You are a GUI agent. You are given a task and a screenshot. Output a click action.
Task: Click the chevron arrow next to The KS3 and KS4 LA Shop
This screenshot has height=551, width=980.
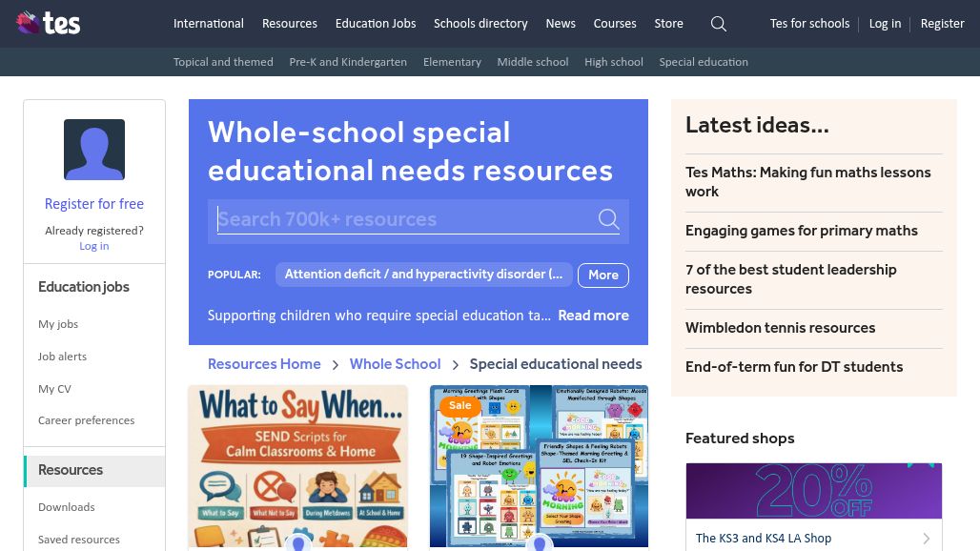[x=926, y=538]
